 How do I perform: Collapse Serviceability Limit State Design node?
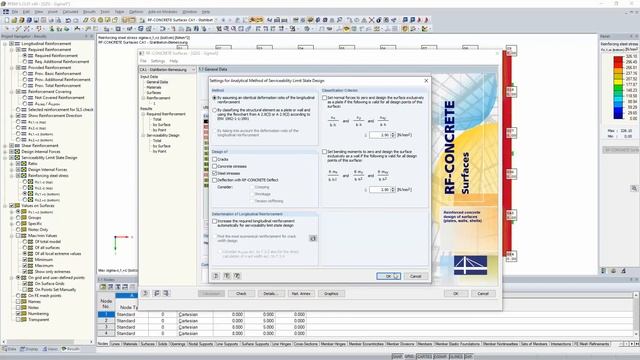tap(5, 158)
